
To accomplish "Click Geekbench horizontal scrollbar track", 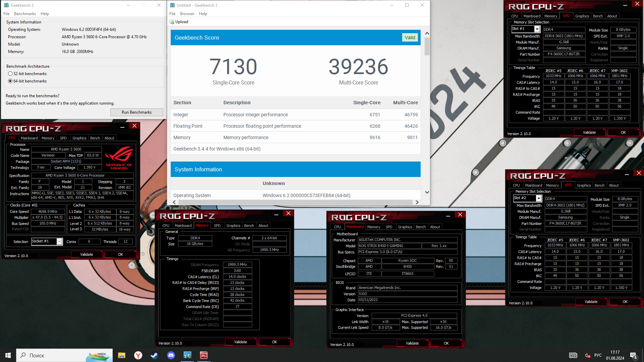I will coord(295,202).
